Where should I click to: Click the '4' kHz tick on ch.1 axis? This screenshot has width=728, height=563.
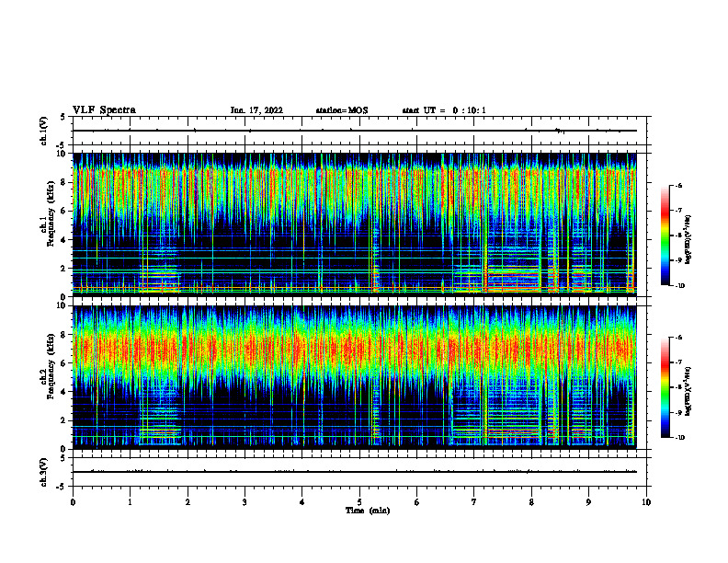[x=64, y=240]
